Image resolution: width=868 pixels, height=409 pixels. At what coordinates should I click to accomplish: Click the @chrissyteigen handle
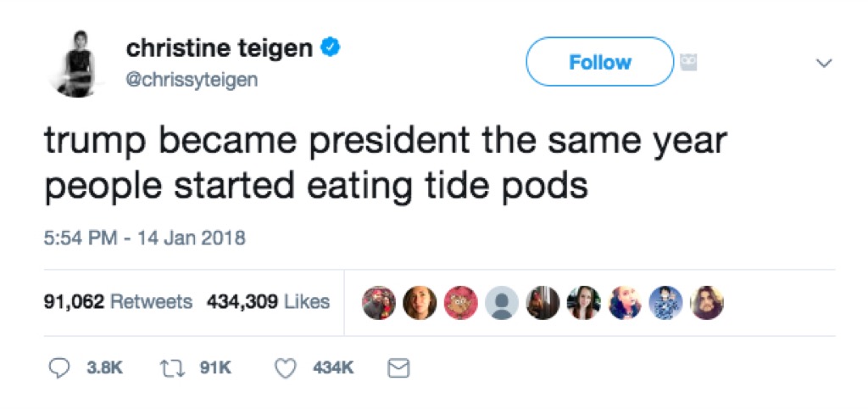click(x=192, y=80)
